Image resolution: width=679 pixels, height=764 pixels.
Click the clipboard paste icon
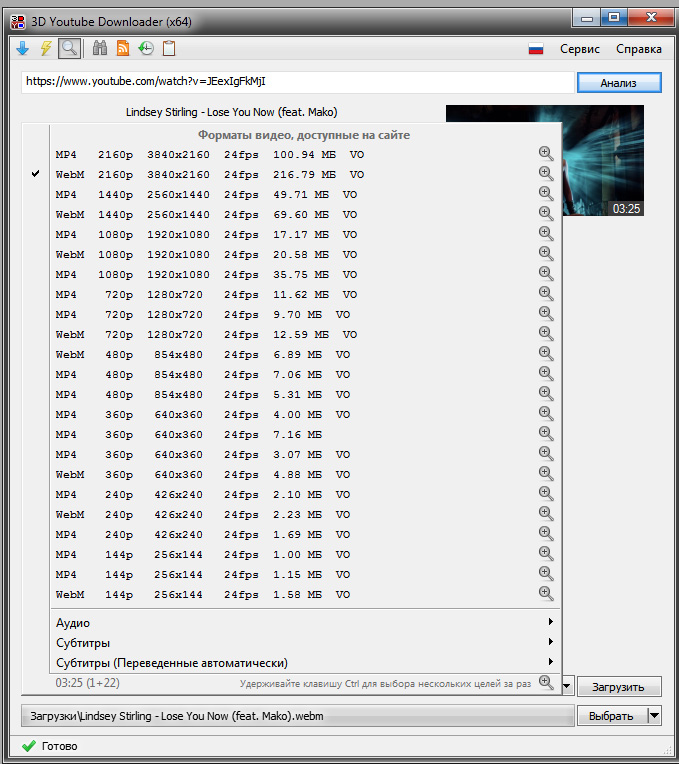point(169,48)
